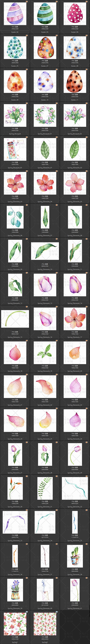
Task: Click the badge icon above Spring_Elements_29 thumbnail
Action: [87, 442]
